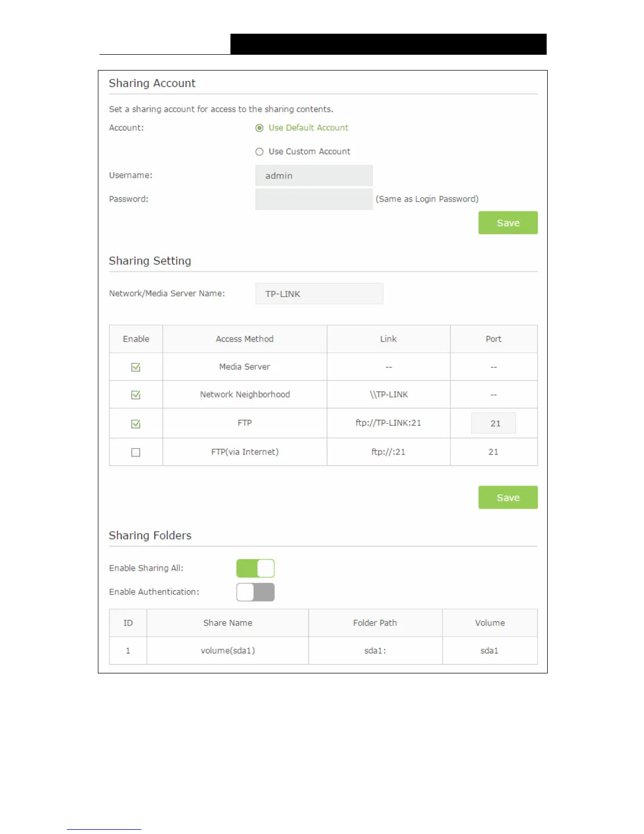Save the Sharing Account settings
The height and width of the screenshot is (834, 644).
[508, 223]
